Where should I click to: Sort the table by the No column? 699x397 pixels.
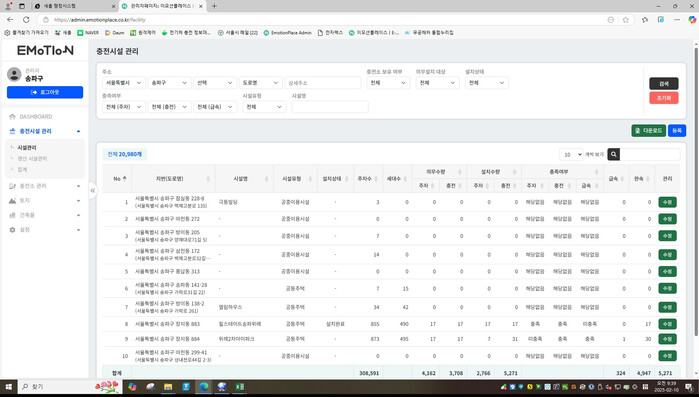[119, 178]
